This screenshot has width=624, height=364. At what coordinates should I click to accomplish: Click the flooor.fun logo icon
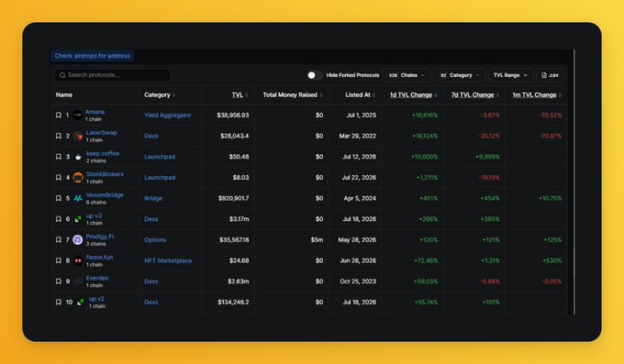[x=78, y=260]
